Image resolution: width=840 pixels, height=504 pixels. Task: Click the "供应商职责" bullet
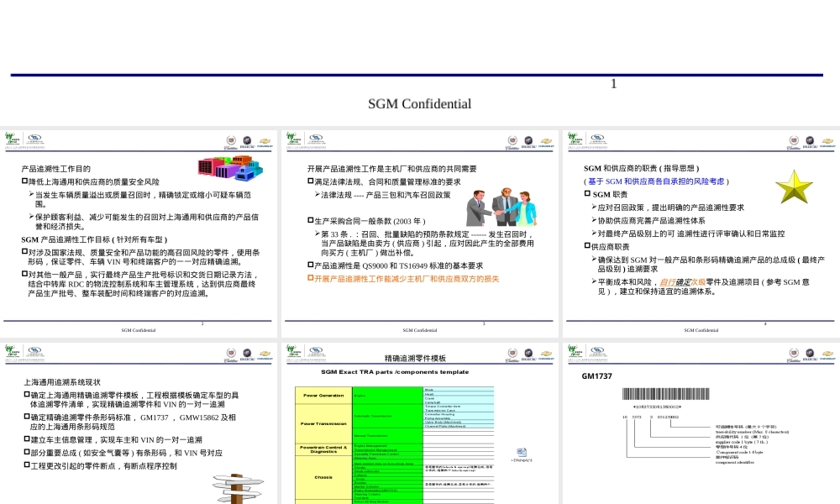coord(607,247)
